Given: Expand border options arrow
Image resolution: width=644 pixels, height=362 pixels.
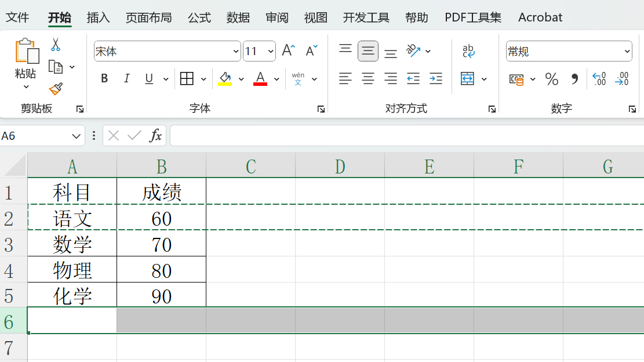Looking at the screenshot, I should point(203,79).
